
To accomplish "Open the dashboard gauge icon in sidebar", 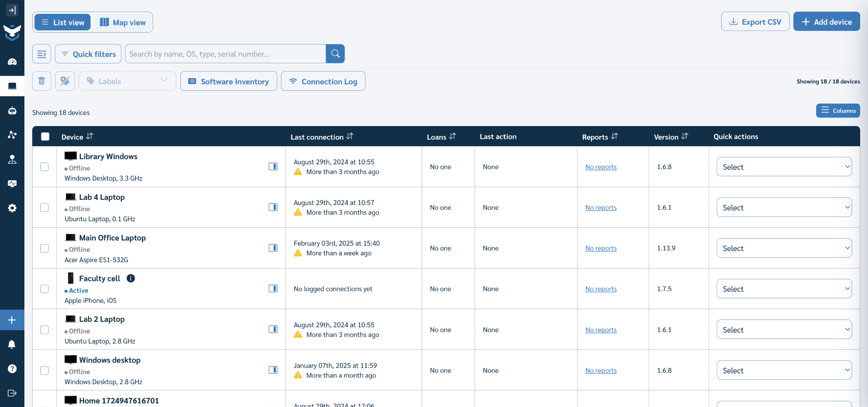I will 12,62.
